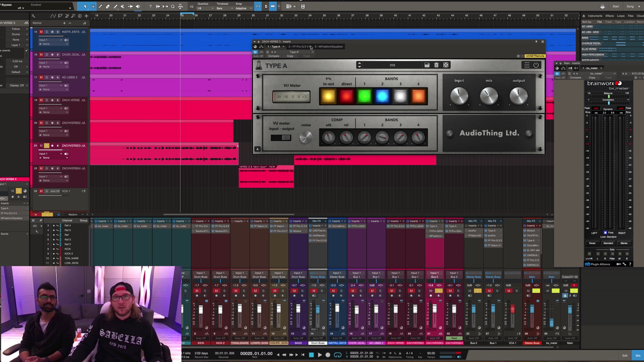Click the Stop button in transport
644x362 pixels.
(311, 355)
